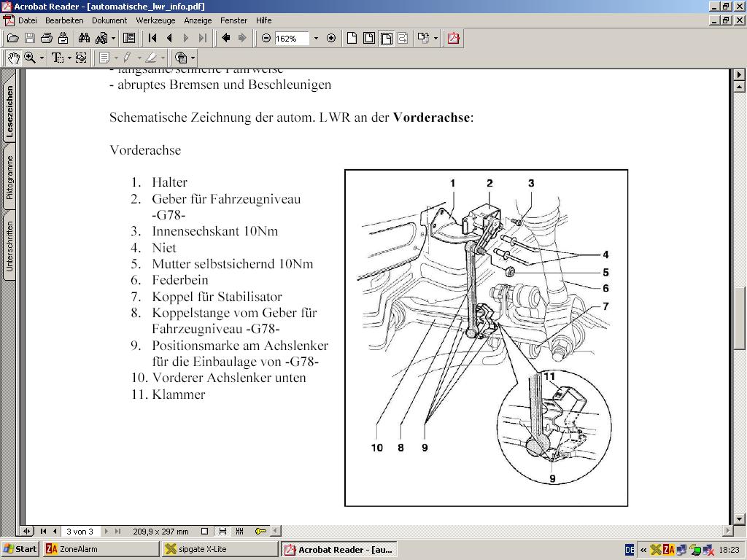
Task: Expand the Zoom tool options arrow
Action: coord(42,58)
